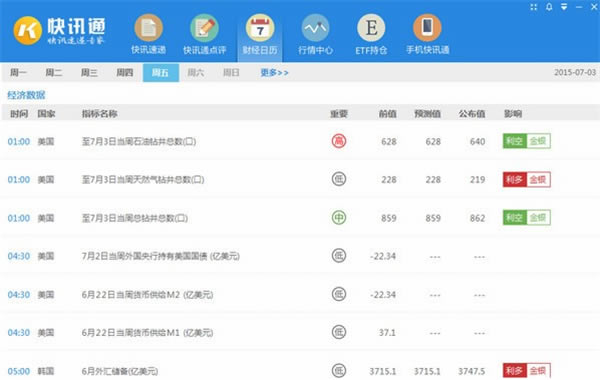Select 7月2日当周外国央行持有美国国债 indicator
Viewport: 600px width, 380px height.
pos(161,256)
